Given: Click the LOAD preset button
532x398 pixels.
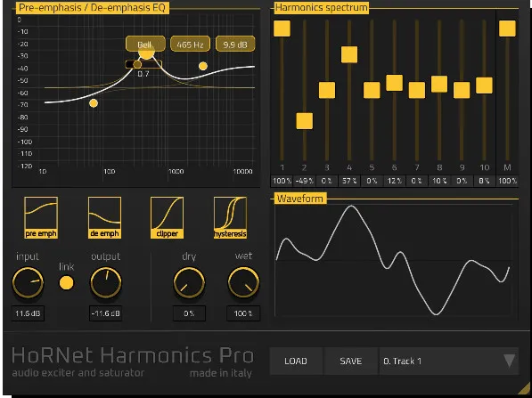Looking at the screenshot, I should point(296,361).
